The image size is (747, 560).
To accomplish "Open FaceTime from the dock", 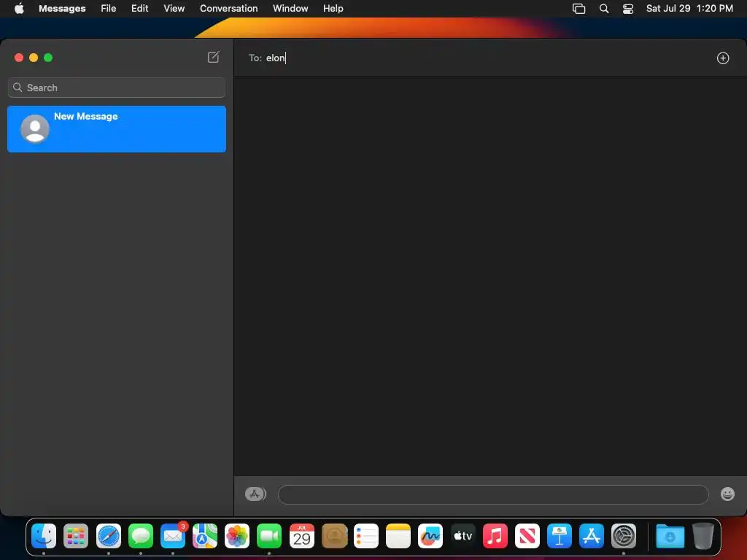I will (x=269, y=536).
